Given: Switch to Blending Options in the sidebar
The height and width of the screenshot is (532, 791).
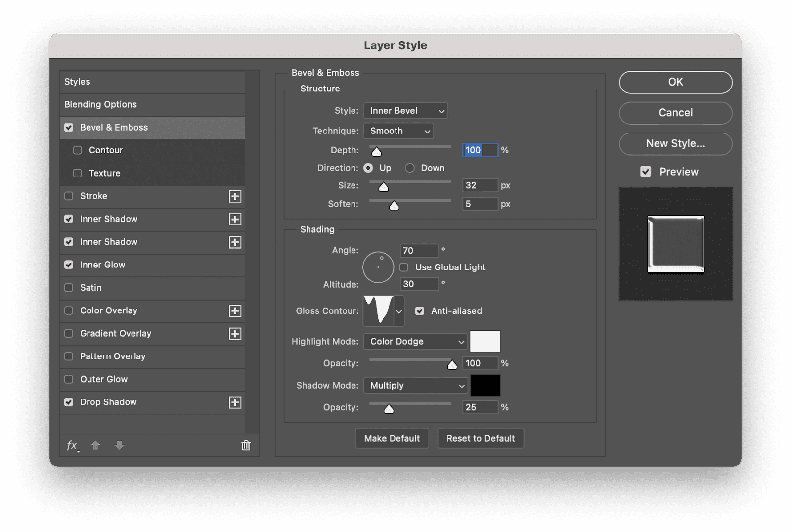Looking at the screenshot, I should click(x=100, y=104).
